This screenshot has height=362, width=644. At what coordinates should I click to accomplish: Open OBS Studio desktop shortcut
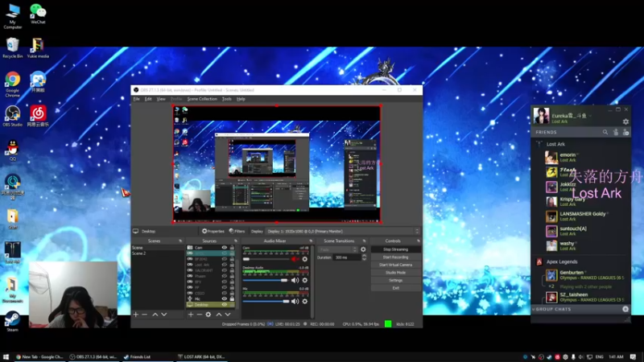13,116
